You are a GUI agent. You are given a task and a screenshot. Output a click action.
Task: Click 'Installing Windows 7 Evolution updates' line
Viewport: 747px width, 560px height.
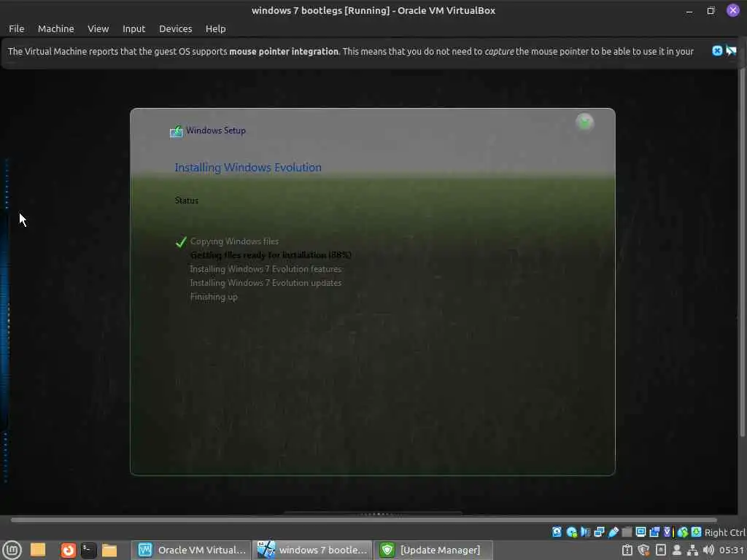266,283
